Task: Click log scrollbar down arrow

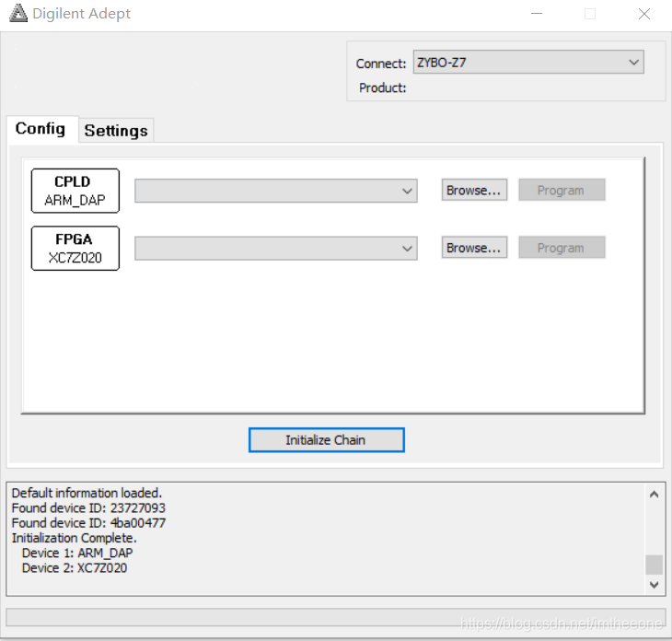Action: pos(654,585)
